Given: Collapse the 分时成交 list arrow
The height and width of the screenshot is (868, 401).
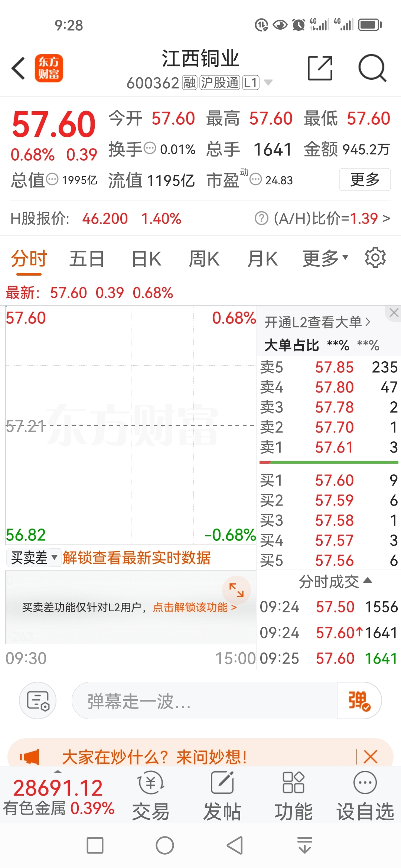Looking at the screenshot, I should 368,581.
